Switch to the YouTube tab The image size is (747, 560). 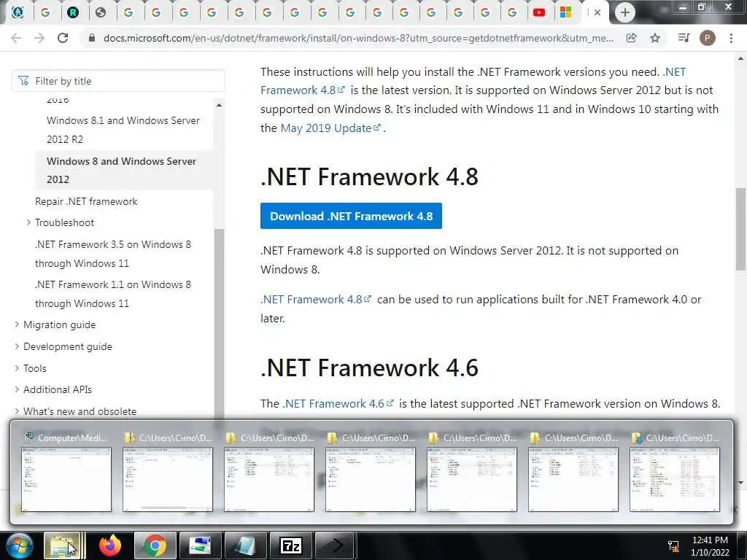coord(539,12)
